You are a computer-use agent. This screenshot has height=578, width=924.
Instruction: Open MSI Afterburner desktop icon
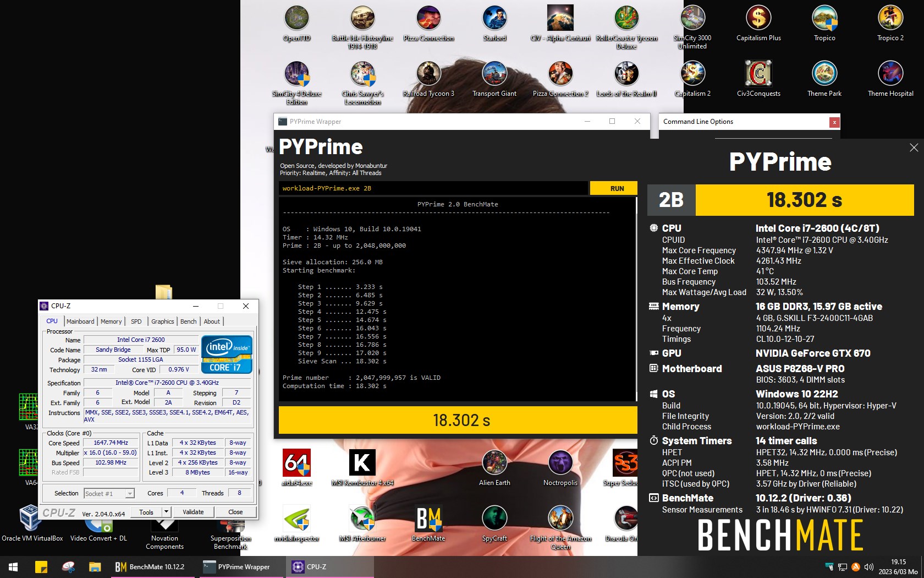[x=362, y=523]
